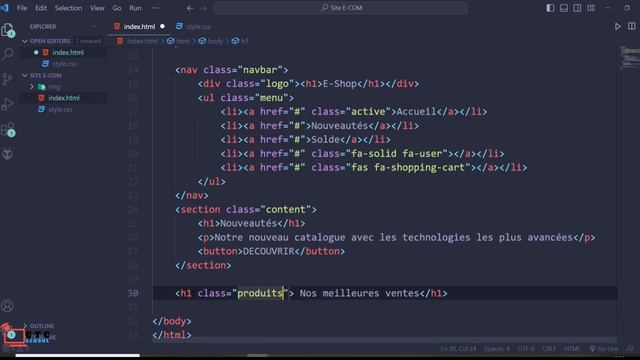The image size is (640, 360).
Task: Open the Run menu
Action: 135,8
